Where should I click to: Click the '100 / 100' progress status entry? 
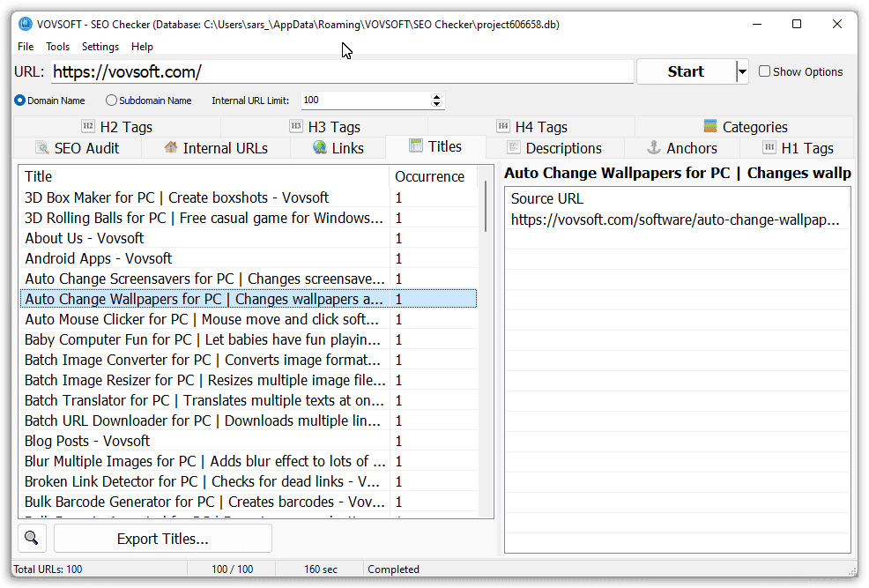[232, 569]
